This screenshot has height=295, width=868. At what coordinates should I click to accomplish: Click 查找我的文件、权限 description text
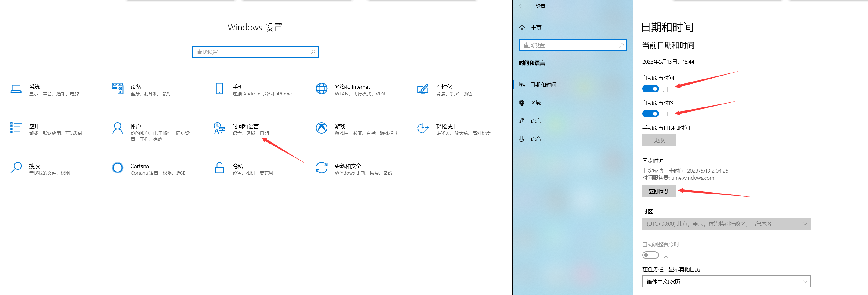coord(49,173)
